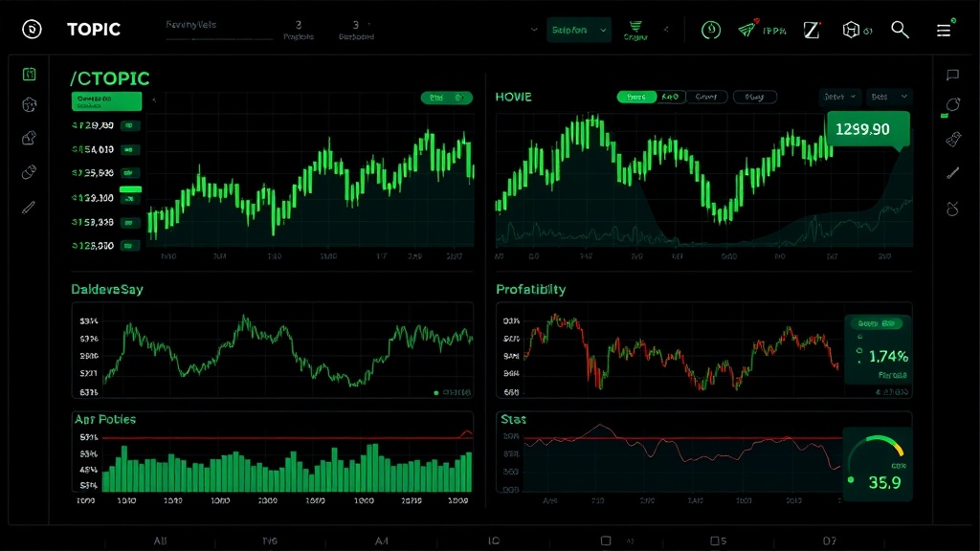Click the square icon in bottom bar
This screenshot has width=980, height=551.
(606, 540)
